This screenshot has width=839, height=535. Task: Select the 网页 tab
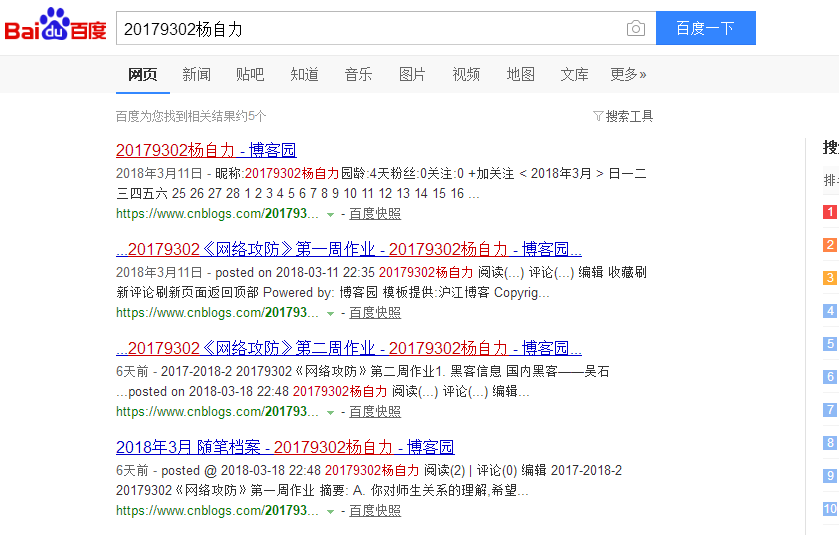143,74
